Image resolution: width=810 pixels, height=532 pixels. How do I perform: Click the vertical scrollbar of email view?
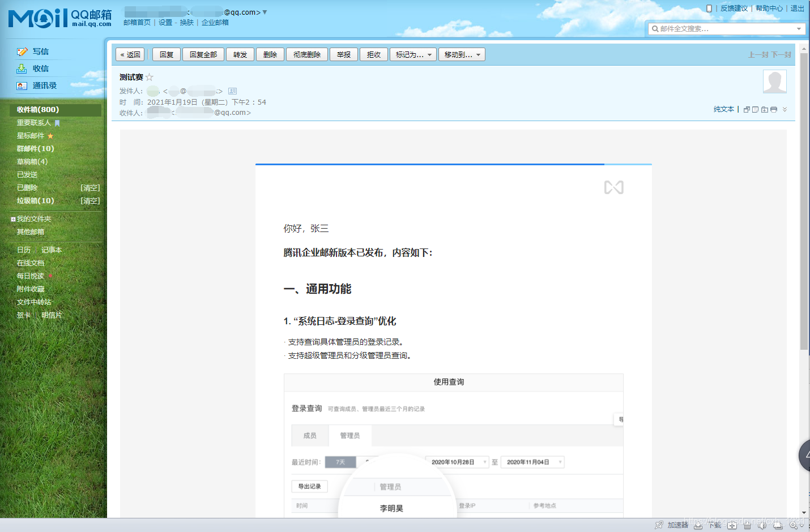804,202
